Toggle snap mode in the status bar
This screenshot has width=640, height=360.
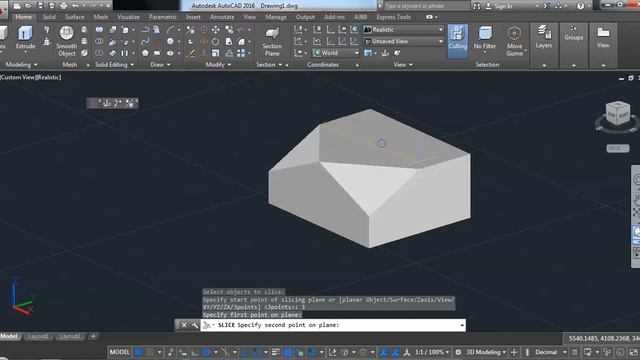150,352
